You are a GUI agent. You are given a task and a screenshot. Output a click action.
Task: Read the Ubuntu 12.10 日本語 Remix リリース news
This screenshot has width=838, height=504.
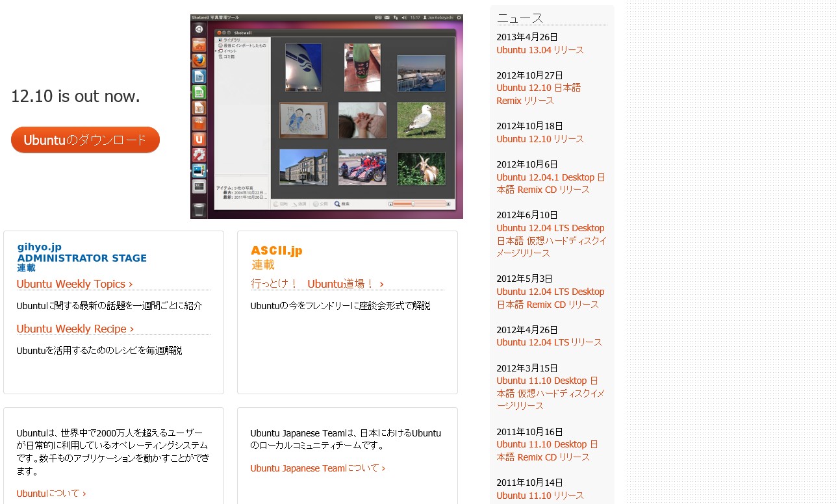tap(539, 94)
